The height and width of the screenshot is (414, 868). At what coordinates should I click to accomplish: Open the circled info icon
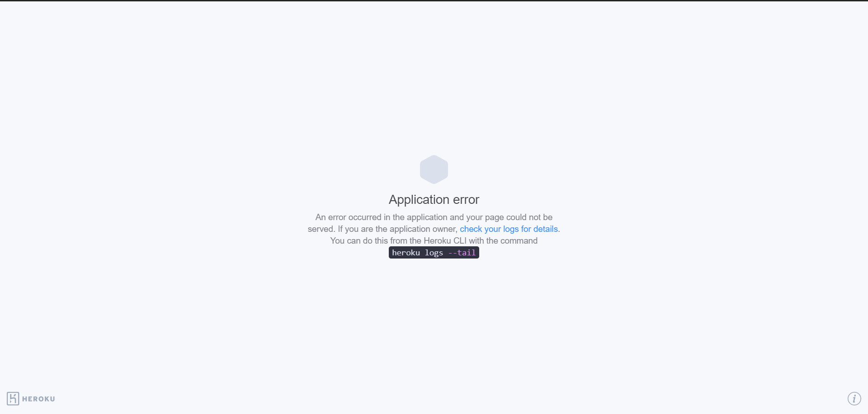coord(854,399)
